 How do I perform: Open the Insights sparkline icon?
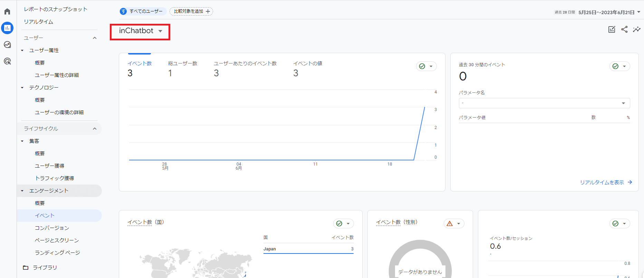(636, 29)
